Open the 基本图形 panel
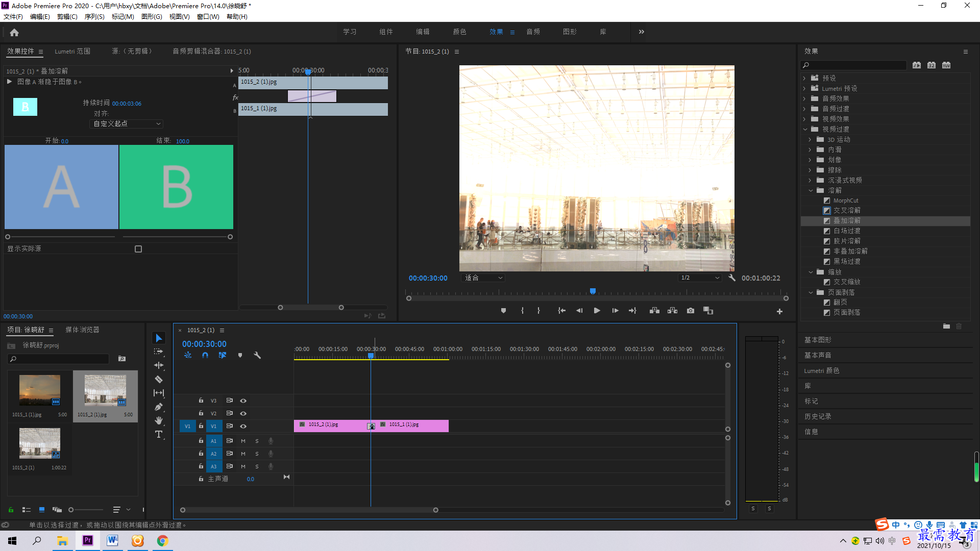This screenshot has height=551, width=980. point(818,340)
